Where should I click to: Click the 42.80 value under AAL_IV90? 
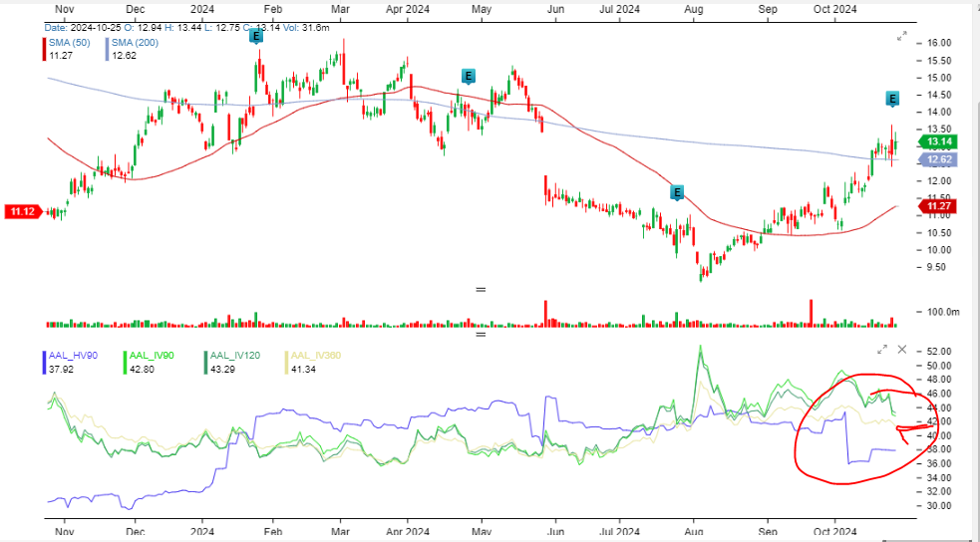point(143,369)
